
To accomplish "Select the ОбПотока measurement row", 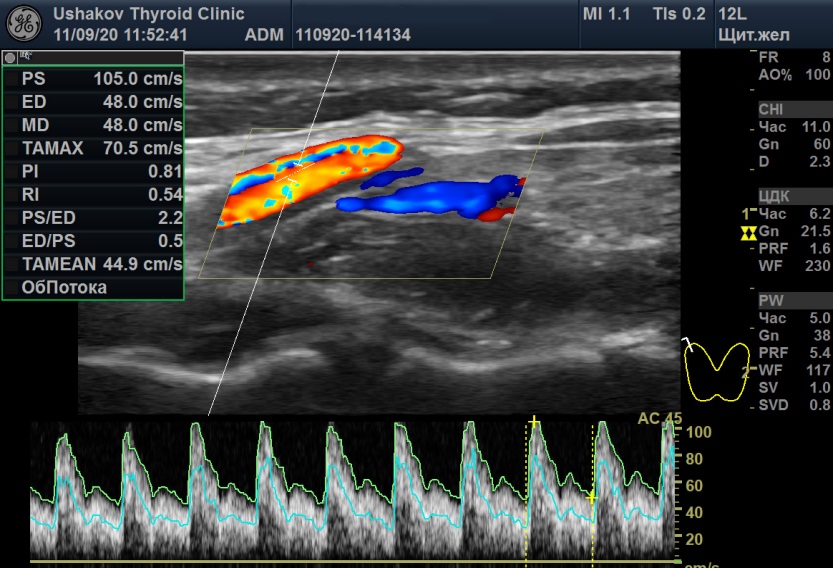I will click(x=94, y=288).
